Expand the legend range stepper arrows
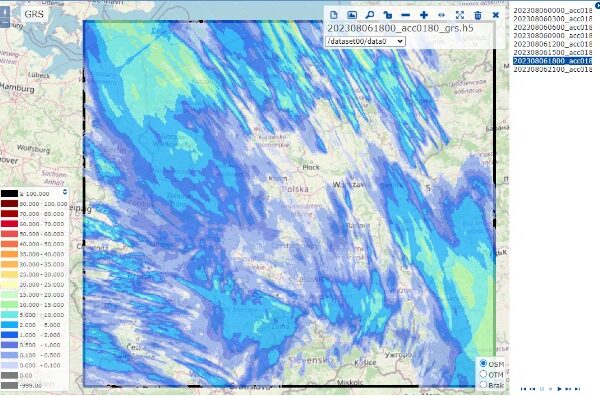 point(65,192)
